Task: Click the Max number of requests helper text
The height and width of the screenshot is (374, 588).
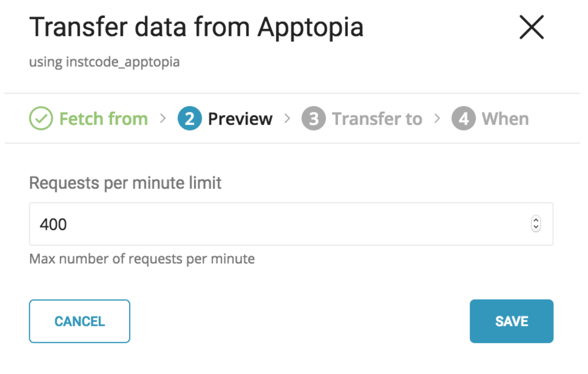Action: coord(142,259)
